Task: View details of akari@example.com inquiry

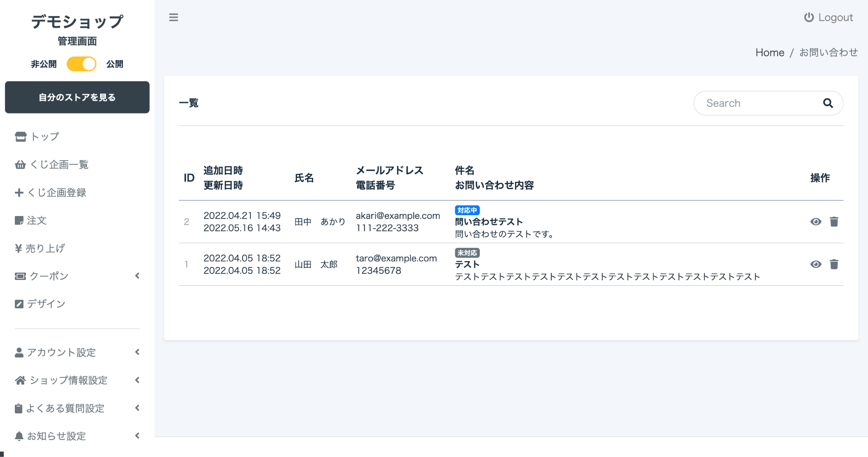Action: point(816,222)
